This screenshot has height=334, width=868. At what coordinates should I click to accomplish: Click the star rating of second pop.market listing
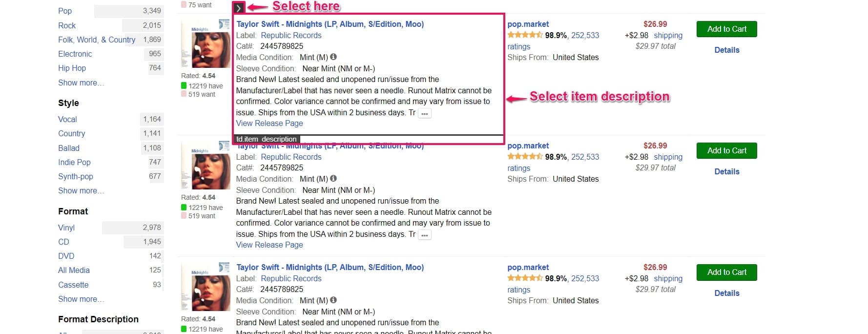(x=525, y=157)
